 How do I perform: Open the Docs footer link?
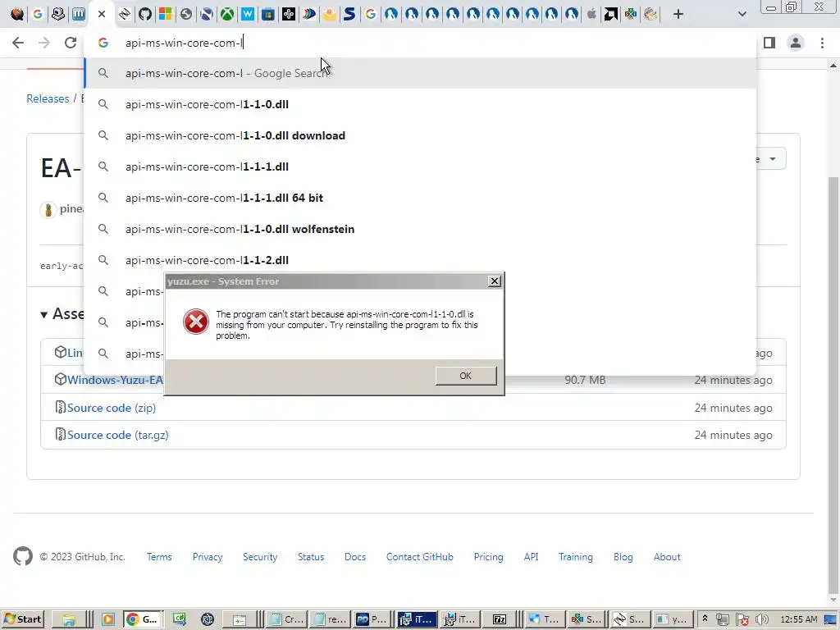click(355, 557)
